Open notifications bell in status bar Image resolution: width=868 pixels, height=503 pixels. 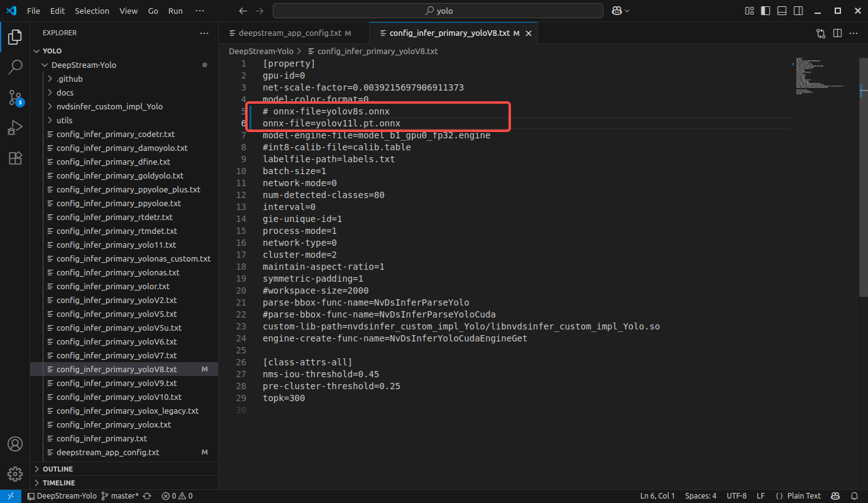(854, 496)
